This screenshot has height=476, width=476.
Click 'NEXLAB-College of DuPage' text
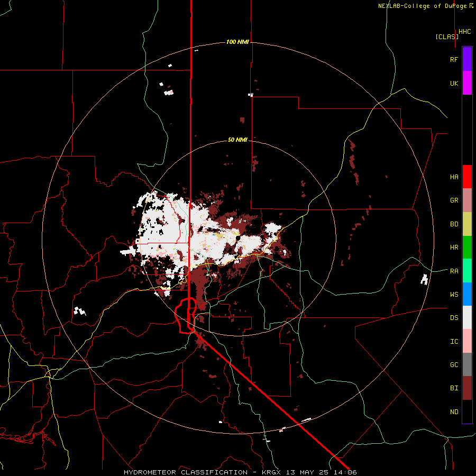423,6
